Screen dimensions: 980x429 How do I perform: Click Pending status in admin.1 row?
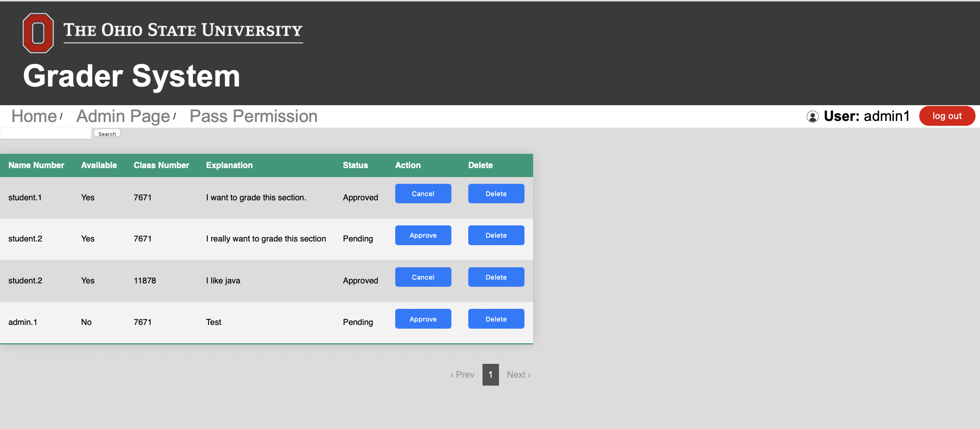pyautogui.click(x=358, y=322)
